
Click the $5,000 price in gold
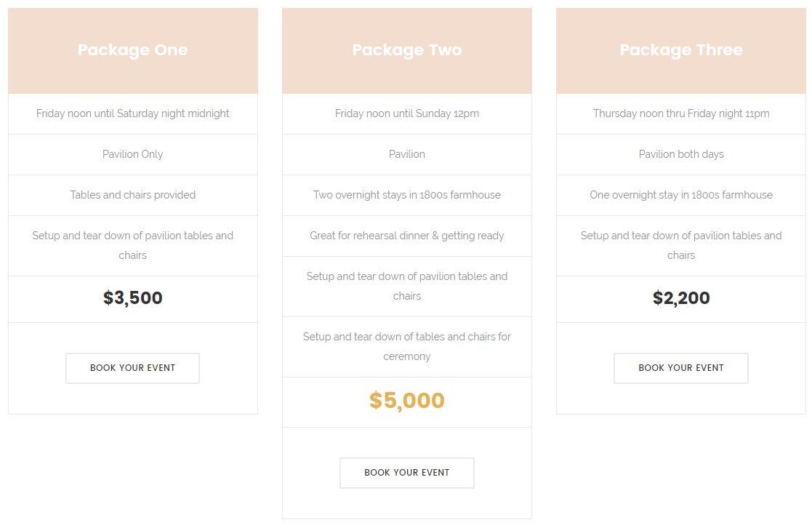point(407,401)
